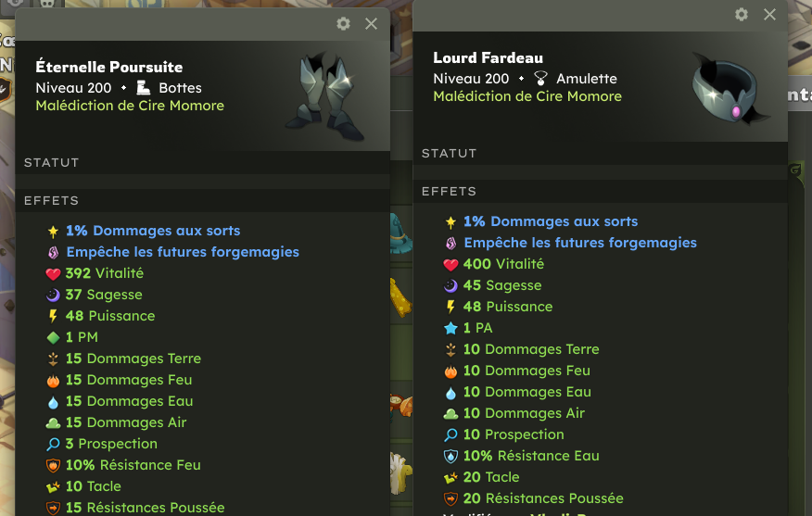Click the green PM diamond icon
Viewport: 812px width, 516px height.
[53, 338]
